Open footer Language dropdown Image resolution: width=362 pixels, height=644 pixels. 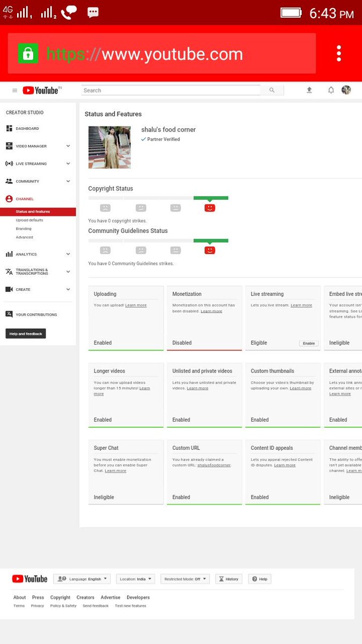(x=82, y=579)
